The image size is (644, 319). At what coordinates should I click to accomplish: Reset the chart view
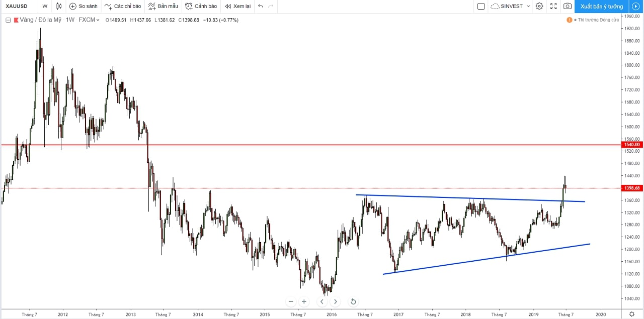click(x=353, y=301)
